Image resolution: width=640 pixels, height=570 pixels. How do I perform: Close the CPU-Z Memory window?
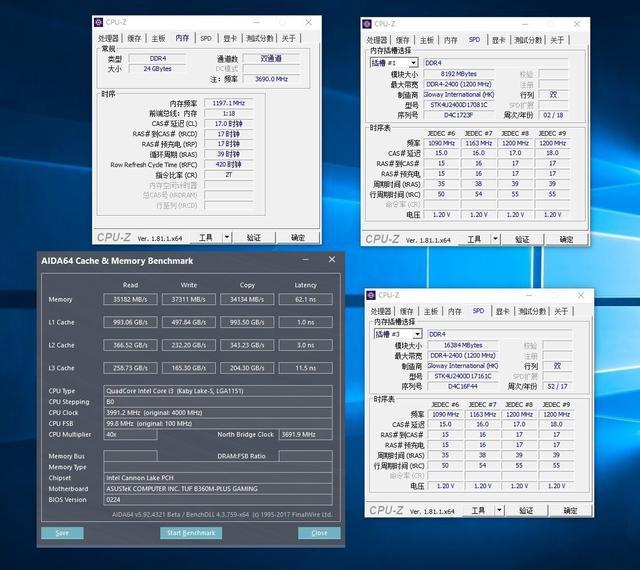pyautogui.click(x=309, y=22)
